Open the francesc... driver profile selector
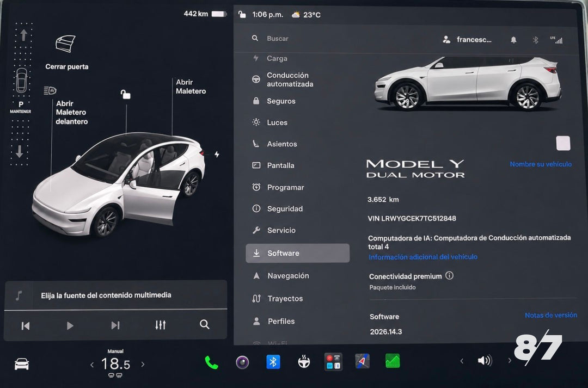The height and width of the screenshot is (388, 588). [467, 39]
